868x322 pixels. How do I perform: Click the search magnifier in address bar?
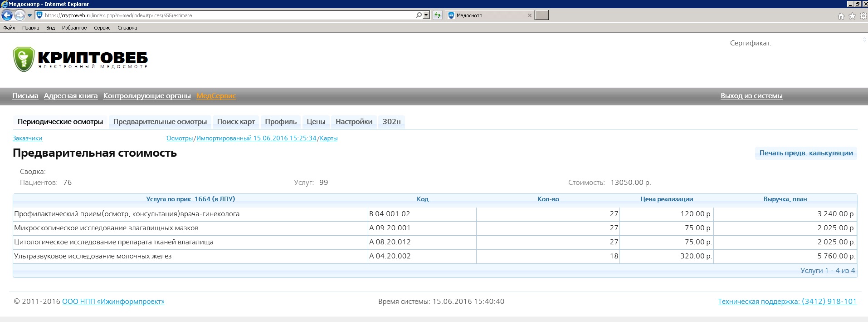[x=419, y=15]
